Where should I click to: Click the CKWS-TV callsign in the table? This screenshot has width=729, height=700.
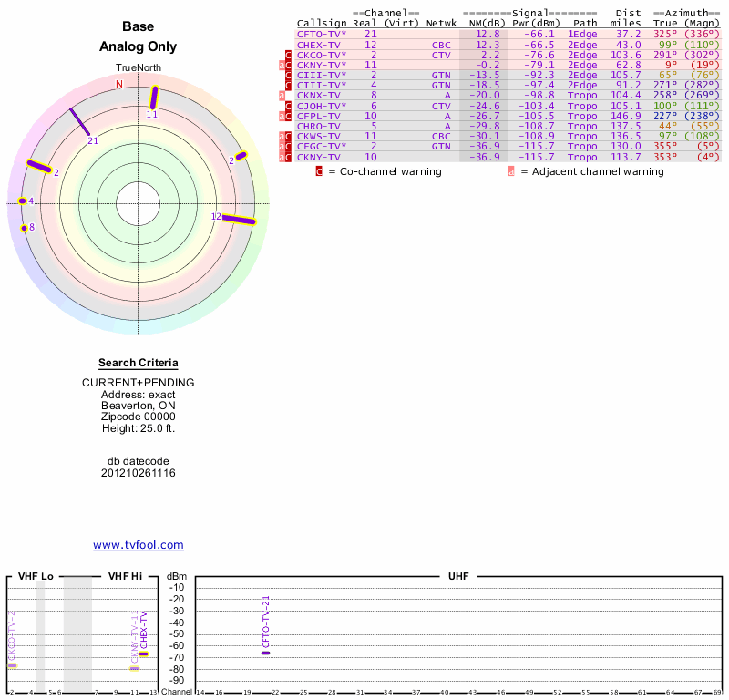tap(318, 136)
